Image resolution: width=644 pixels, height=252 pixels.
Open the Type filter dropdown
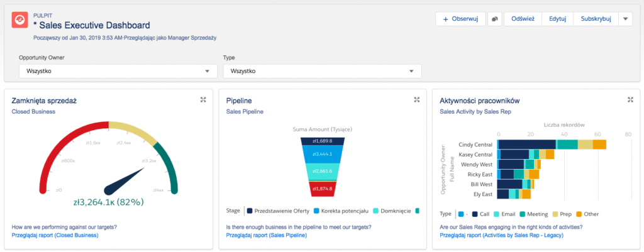point(322,71)
